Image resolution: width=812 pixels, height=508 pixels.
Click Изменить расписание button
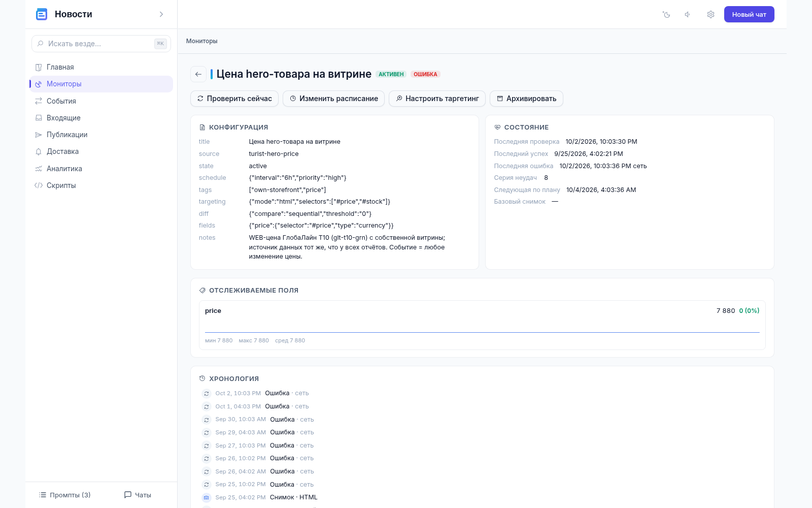[333, 99]
